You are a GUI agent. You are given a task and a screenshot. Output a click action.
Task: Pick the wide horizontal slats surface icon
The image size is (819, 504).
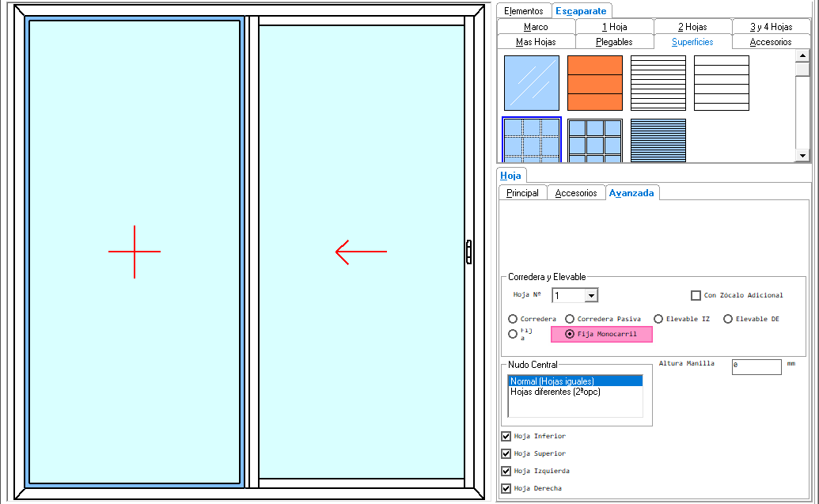[722, 83]
